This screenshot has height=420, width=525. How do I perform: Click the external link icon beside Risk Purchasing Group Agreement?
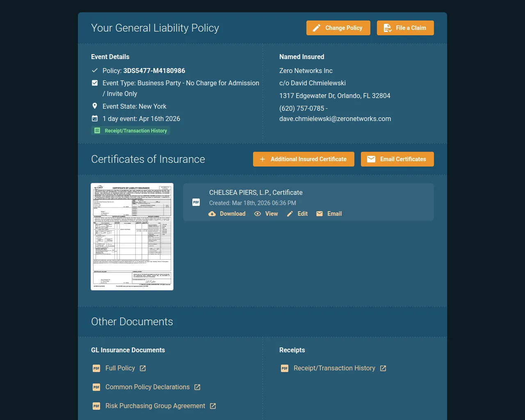click(x=212, y=406)
